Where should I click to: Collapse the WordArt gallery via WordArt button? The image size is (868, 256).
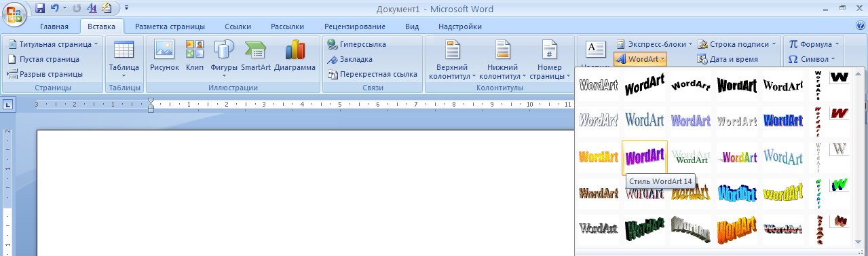(x=640, y=59)
